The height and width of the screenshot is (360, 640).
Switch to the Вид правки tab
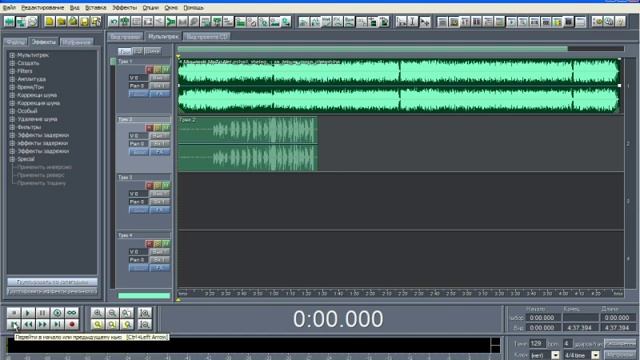click(125, 37)
